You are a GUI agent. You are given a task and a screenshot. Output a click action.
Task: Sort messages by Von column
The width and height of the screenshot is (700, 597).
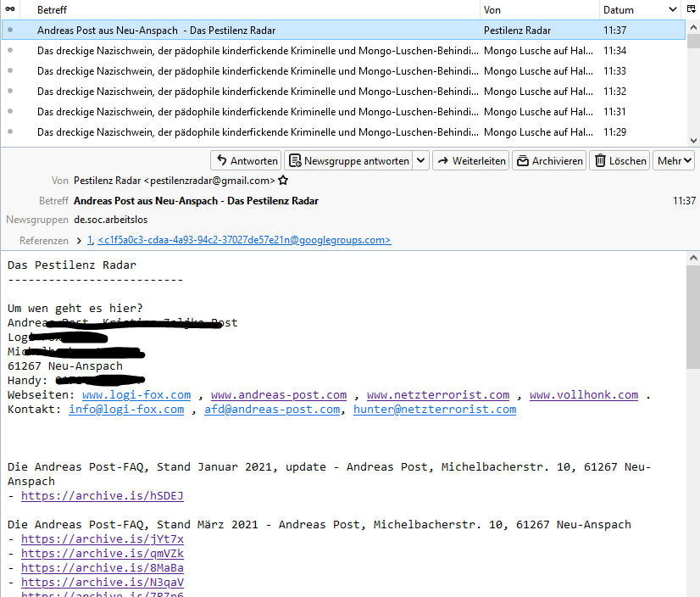click(x=492, y=9)
